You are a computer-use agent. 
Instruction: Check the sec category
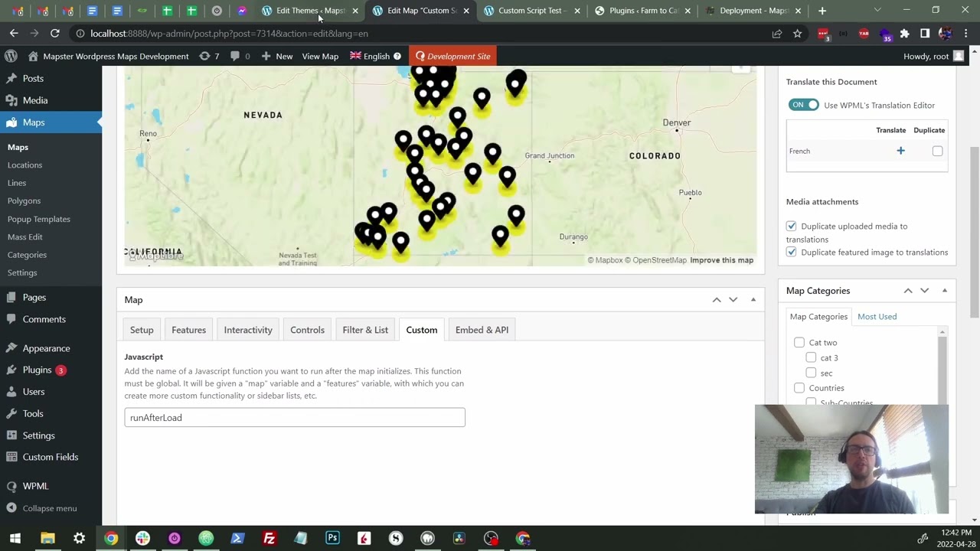[x=811, y=373]
